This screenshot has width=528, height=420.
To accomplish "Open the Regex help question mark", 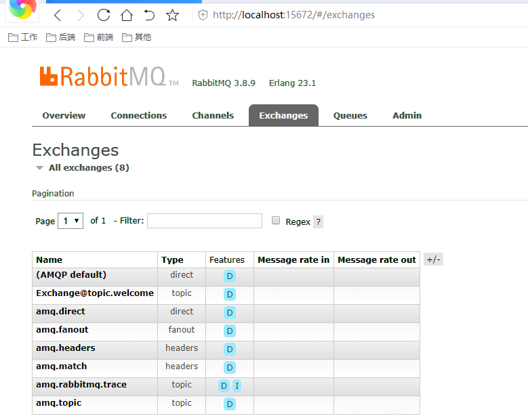I will (318, 222).
